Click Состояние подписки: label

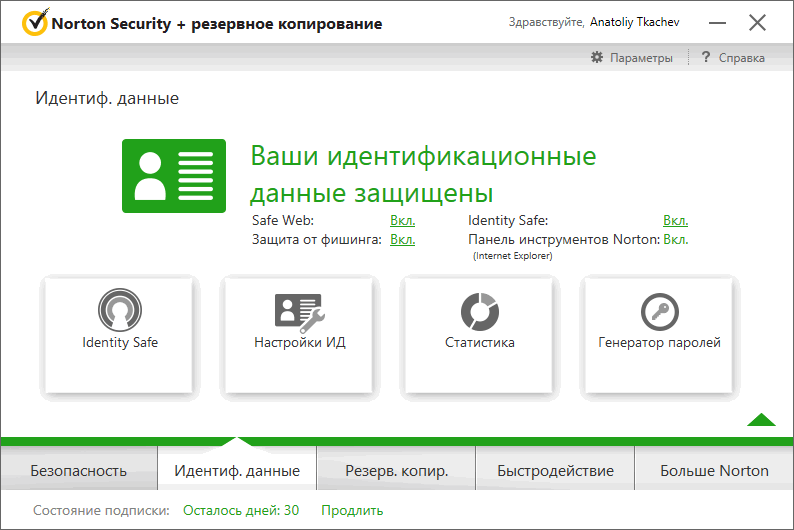(101, 510)
